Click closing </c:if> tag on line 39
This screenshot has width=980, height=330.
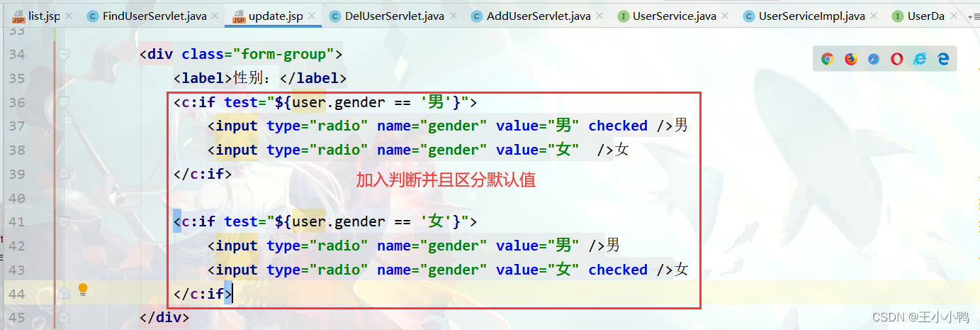pyautogui.click(x=203, y=174)
